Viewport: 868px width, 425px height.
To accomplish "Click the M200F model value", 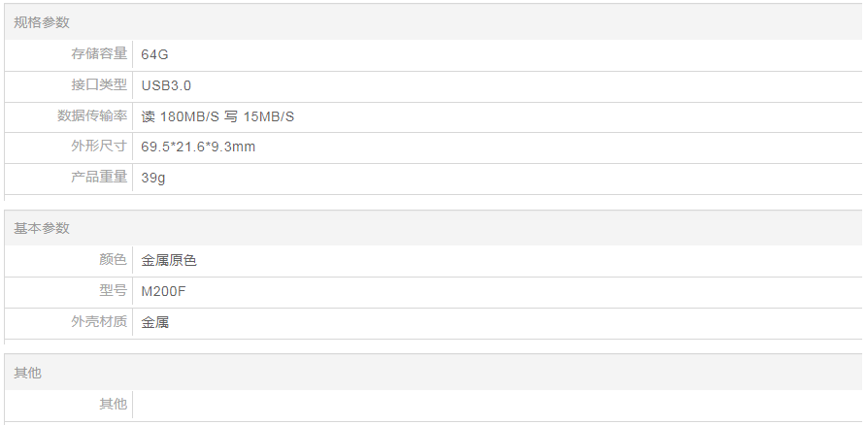I will click(x=163, y=290).
